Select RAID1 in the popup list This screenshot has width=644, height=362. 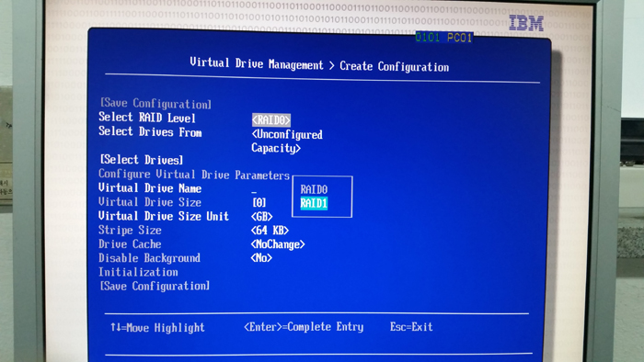314,203
